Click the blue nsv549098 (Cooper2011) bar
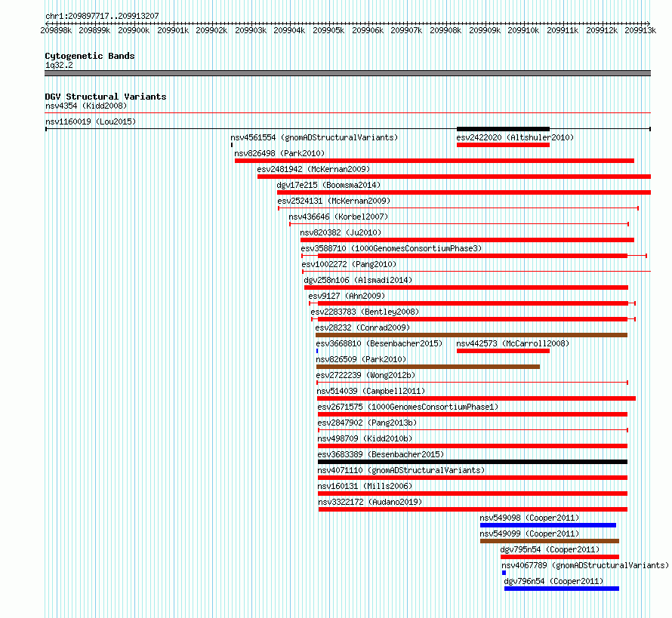This screenshot has width=672, height=618. click(547, 525)
